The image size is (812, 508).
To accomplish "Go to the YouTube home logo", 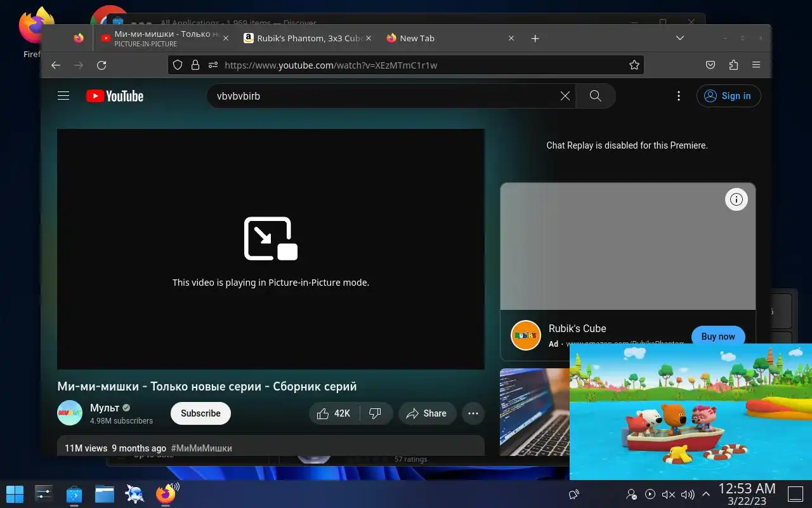I will coord(115,96).
